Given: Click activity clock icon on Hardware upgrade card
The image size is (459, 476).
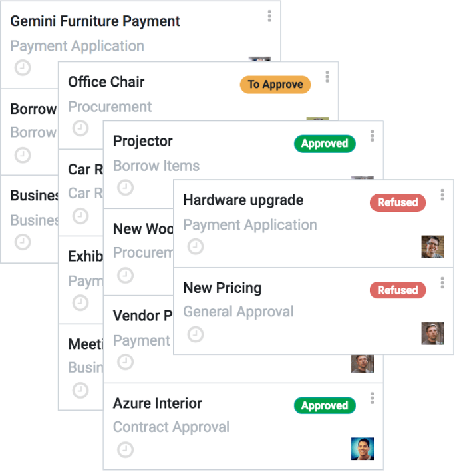Looking at the screenshot, I should pos(196,246).
